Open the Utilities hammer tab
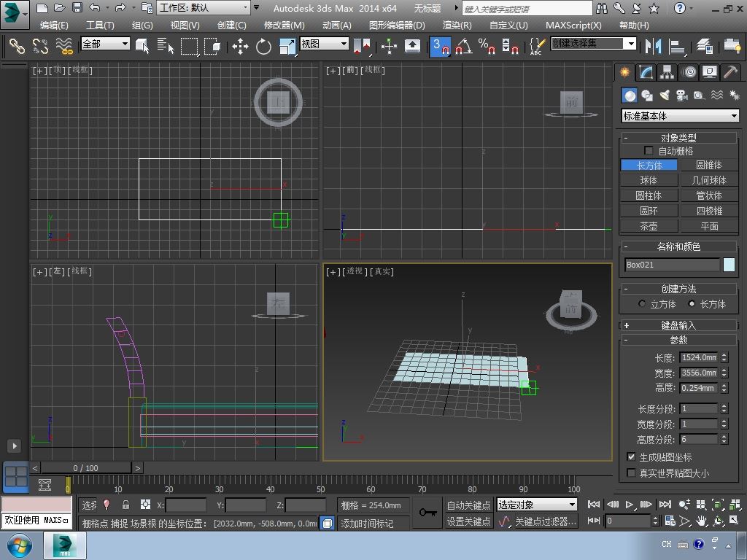Screen dimensions: 747x560 [731, 72]
